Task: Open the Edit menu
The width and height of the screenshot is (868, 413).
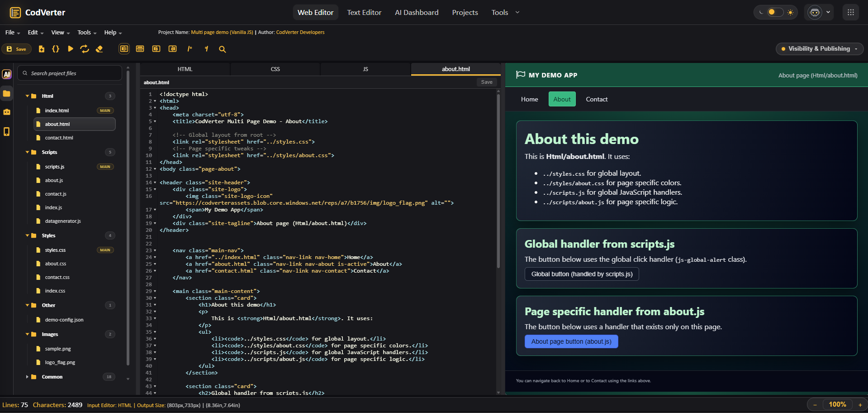Action: coord(35,33)
